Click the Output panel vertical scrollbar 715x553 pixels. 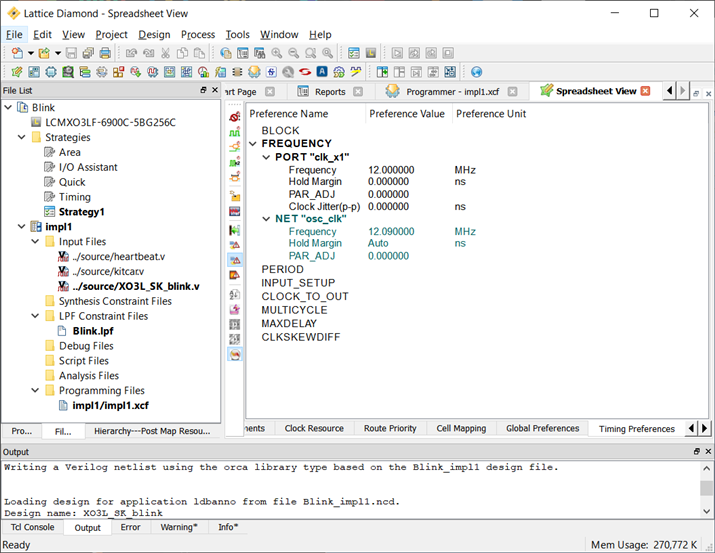coord(707,488)
